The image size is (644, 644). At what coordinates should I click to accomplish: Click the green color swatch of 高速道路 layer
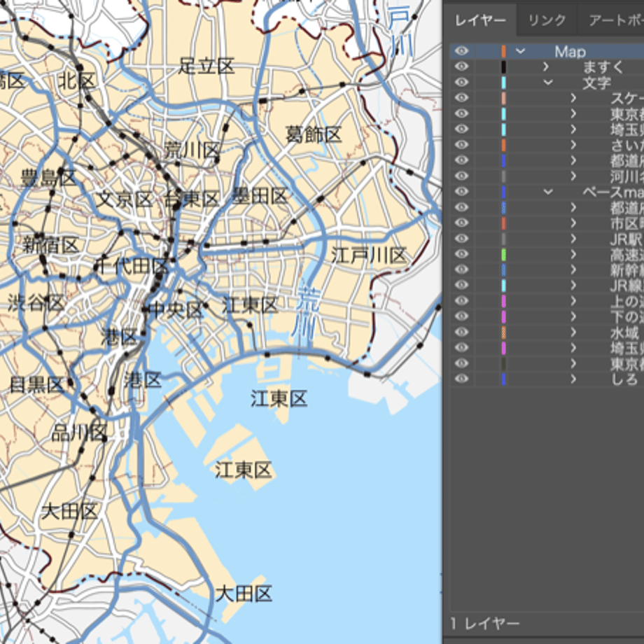(x=503, y=254)
